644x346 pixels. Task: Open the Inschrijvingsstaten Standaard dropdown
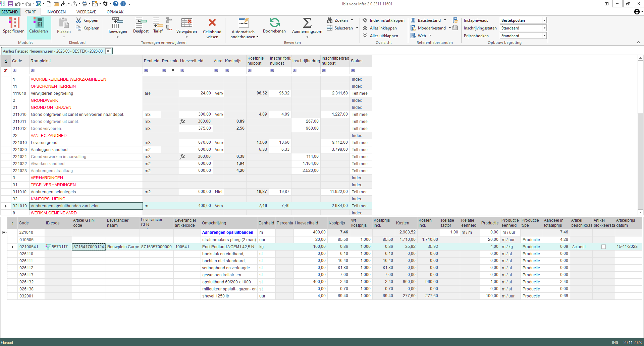click(x=544, y=28)
